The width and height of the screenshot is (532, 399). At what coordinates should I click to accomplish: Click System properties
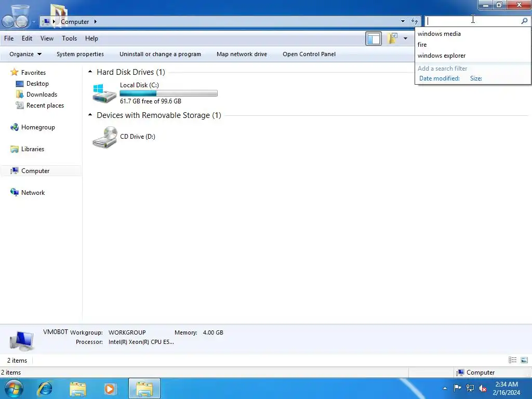click(80, 54)
